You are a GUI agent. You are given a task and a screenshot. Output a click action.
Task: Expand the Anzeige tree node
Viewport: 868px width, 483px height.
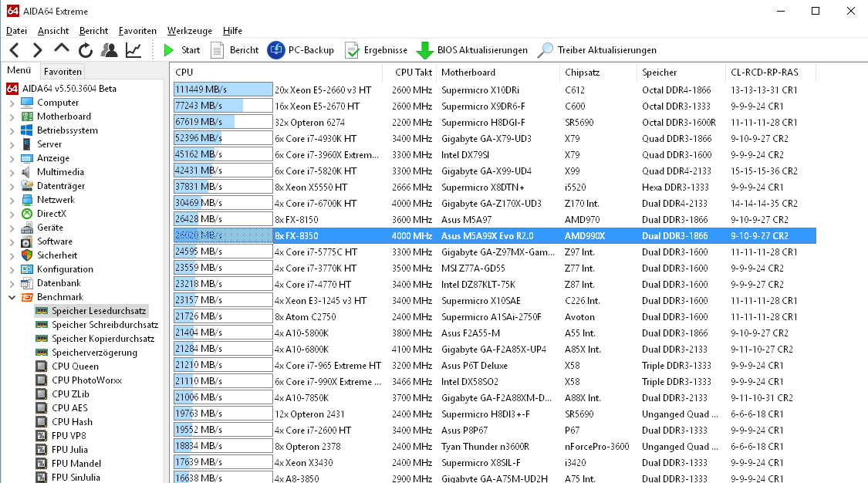(x=12, y=158)
